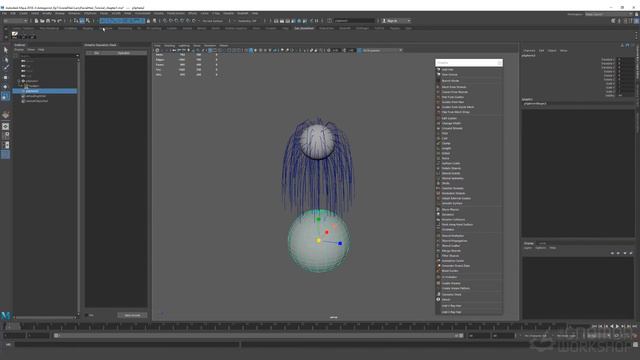The height and width of the screenshot is (360, 640).
Task: Choose Edit Guides from operator list
Action: pyautogui.click(x=449, y=118)
